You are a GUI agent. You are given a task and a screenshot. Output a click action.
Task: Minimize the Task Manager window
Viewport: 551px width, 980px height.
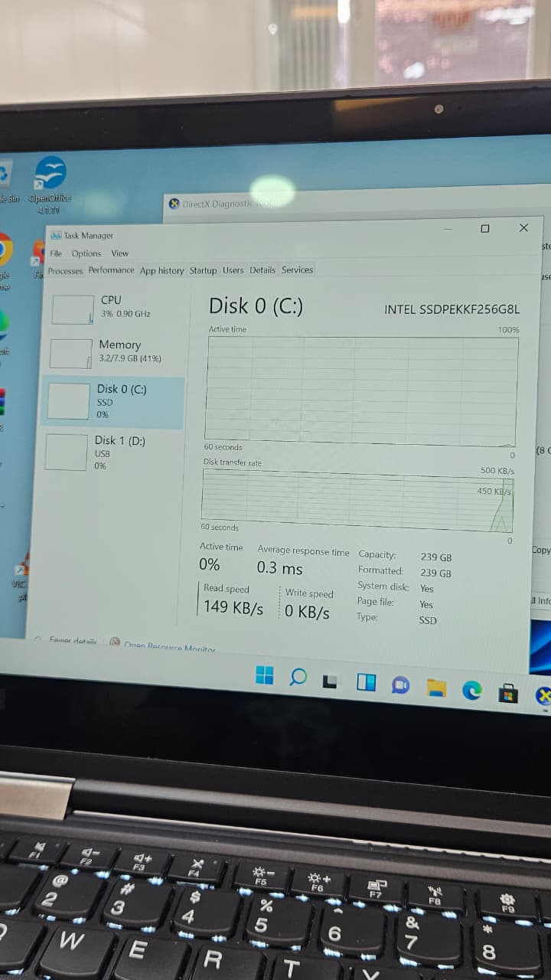pyautogui.click(x=448, y=228)
